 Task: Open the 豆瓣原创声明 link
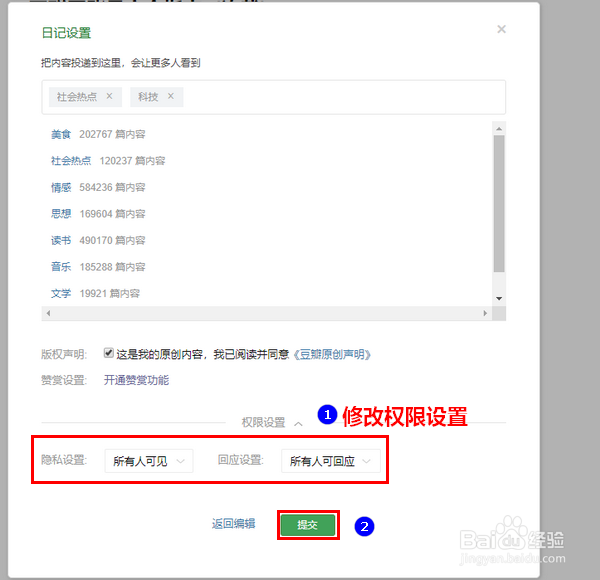(332, 354)
